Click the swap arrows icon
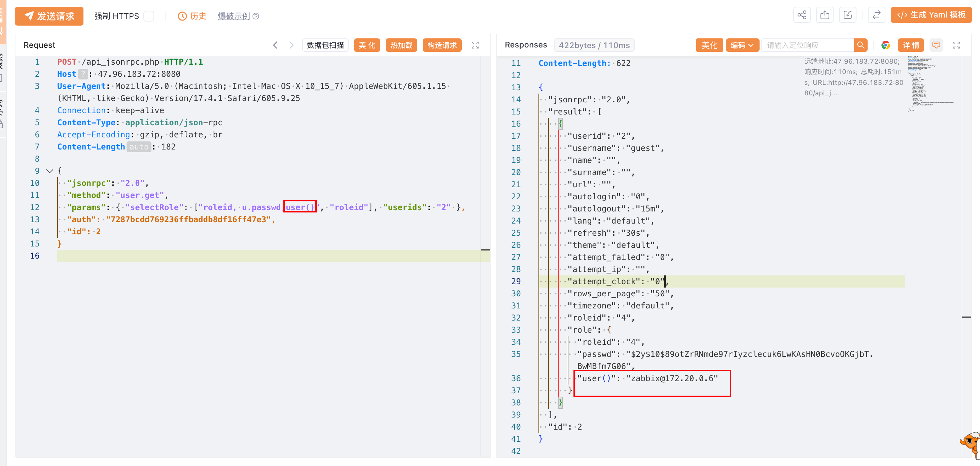 tap(876, 15)
